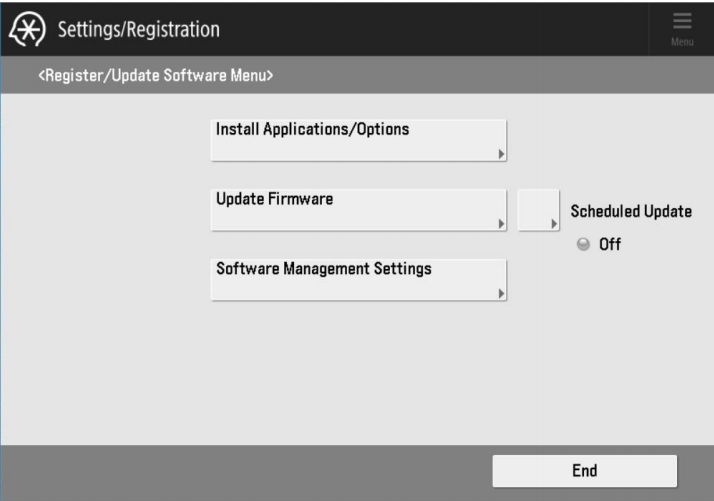The image size is (714, 501).
Task: Click the Register/Update Software Menu heading
Action: click(155, 75)
